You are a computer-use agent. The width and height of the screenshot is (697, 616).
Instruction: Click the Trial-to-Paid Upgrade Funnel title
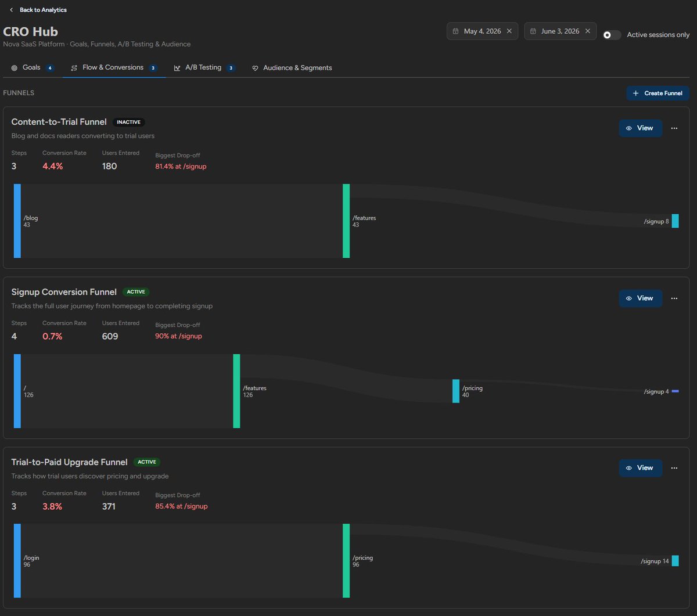[69, 462]
